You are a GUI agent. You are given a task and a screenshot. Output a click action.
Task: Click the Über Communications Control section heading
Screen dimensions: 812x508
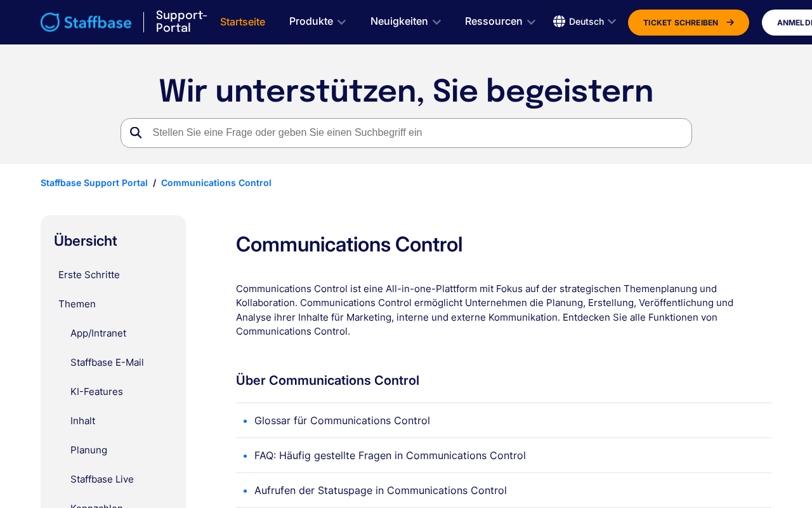pyautogui.click(x=327, y=380)
